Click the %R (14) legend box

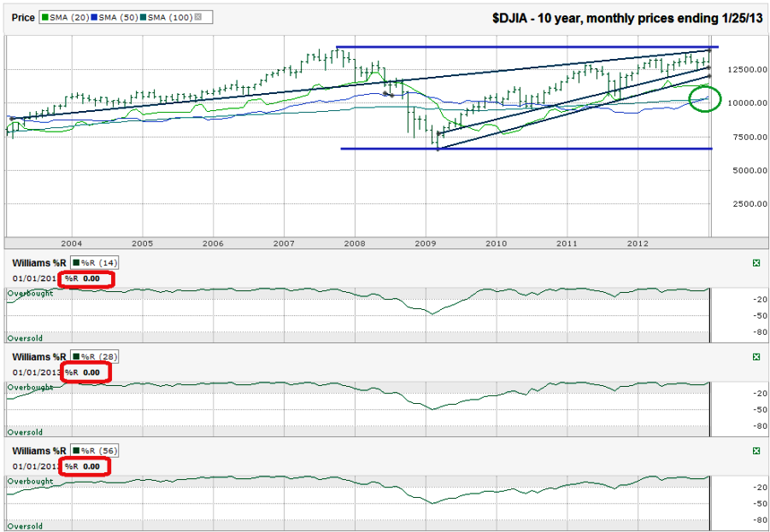pyautogui.click(x=94, y=263)
